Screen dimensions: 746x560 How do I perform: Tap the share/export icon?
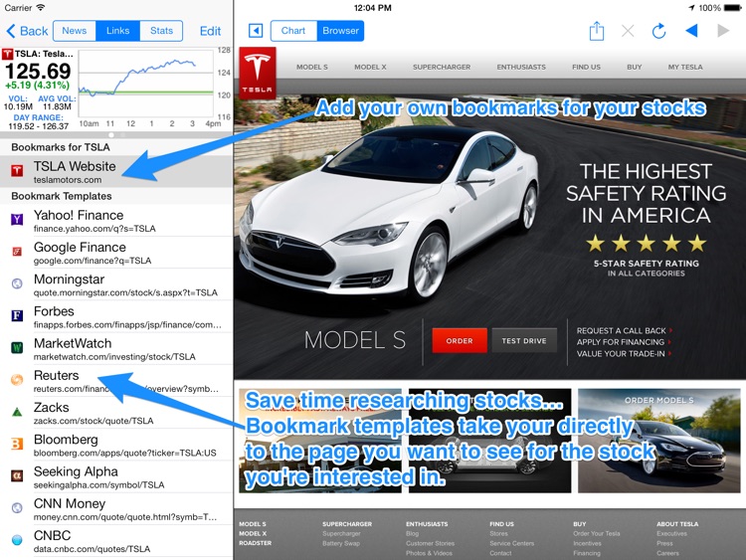pos(597,31)
